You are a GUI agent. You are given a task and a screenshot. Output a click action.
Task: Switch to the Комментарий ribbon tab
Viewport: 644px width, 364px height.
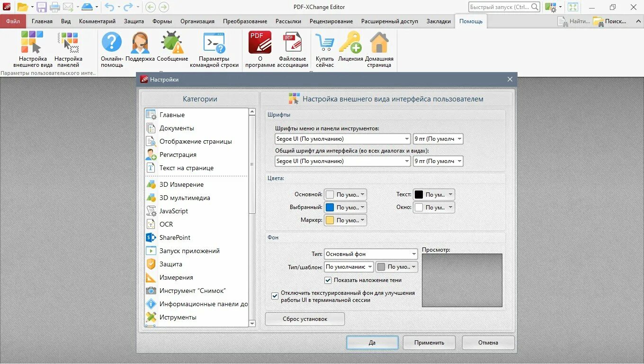point(98,21)
